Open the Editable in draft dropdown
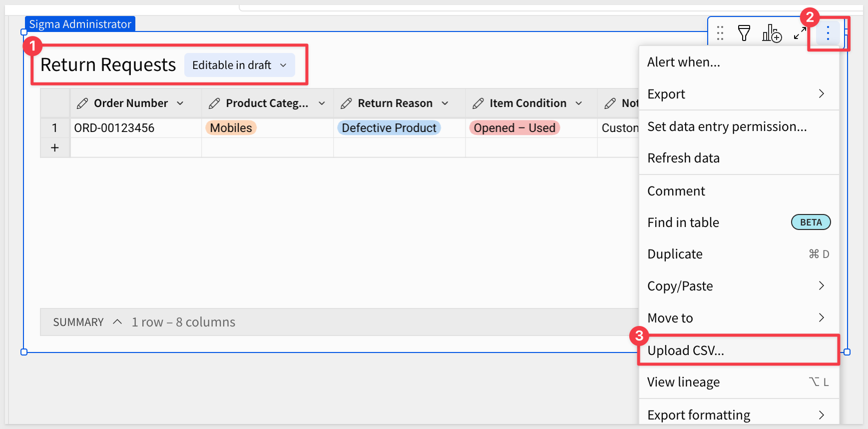The image size is (868, 429). 239,65
